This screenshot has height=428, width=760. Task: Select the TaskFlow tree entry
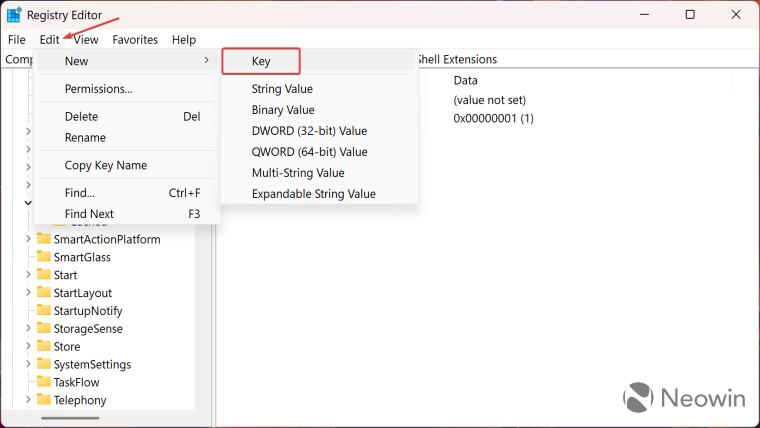click(76, 382)
